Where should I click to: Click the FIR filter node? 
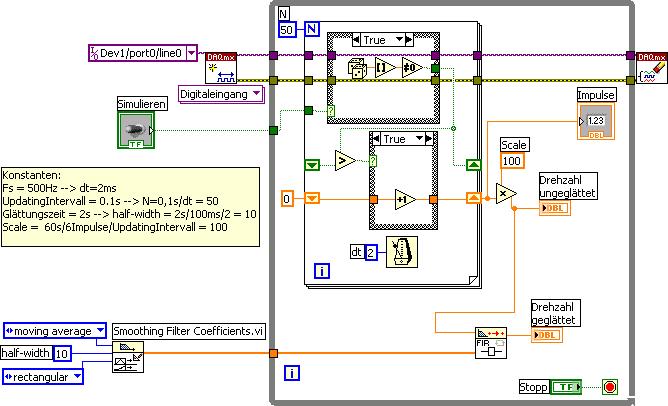(x=491, y=343)
